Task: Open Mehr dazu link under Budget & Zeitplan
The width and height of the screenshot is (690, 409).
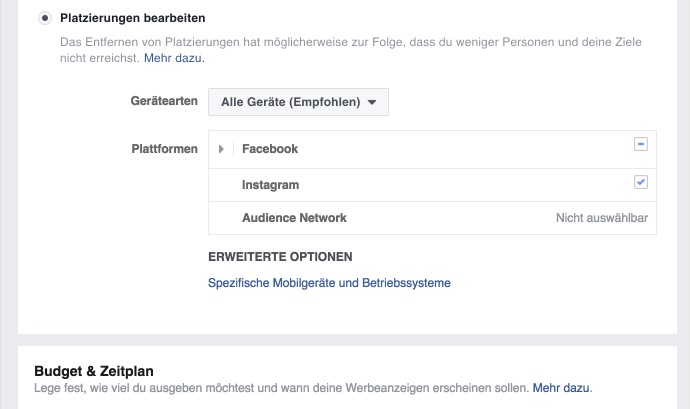Action: (561, 388)
